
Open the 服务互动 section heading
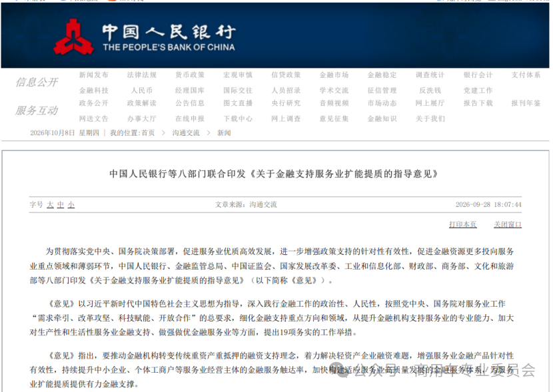(37, 110)
